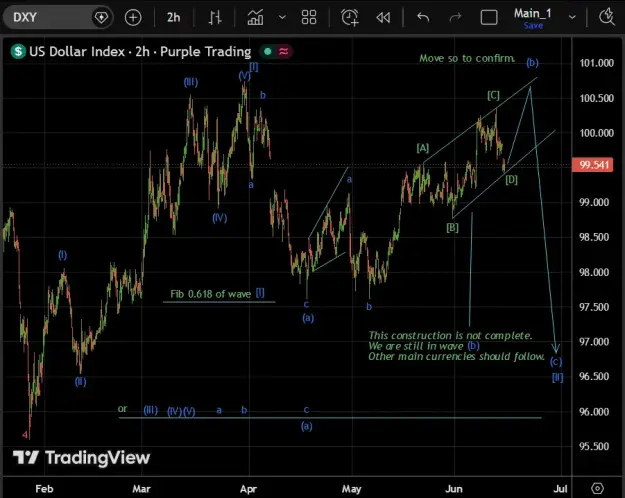Expand the indicators favorites dropdown arrow
Viewport: 625px width, 498px height.
click(x=282, y=18)
